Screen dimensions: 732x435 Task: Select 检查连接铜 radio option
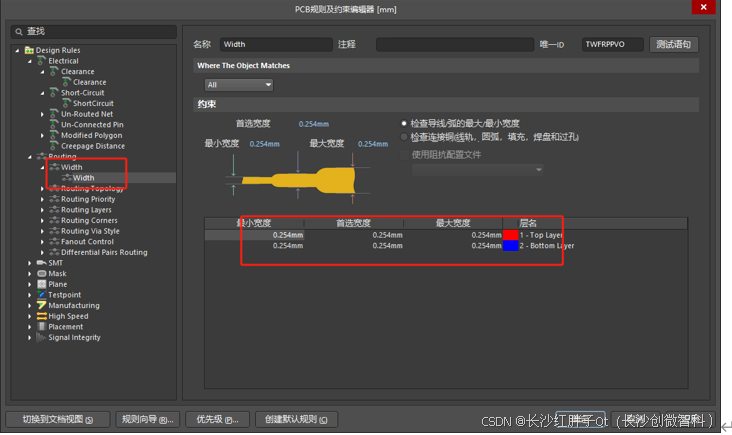coord(404,137)
